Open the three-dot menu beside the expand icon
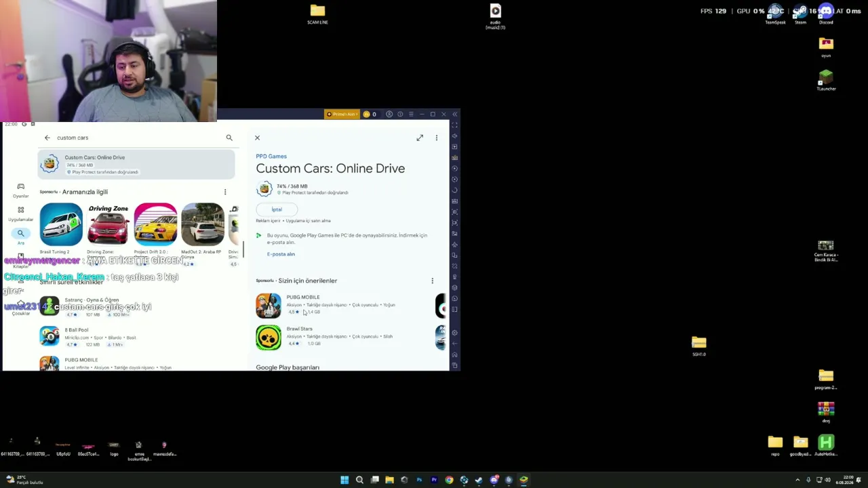Image resolution: width=868 pixels, height=488 pixels. [437, 138]
